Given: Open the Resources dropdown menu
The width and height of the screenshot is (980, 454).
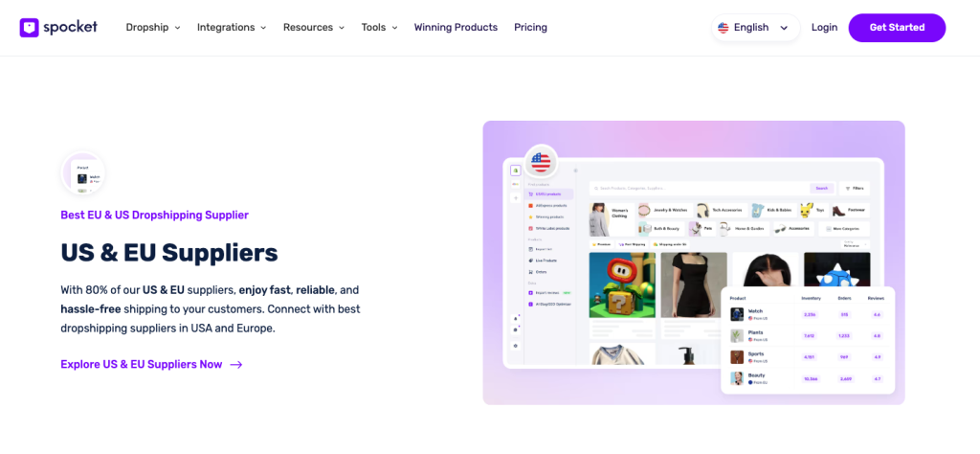Looking at the screenshot, I should click(x=314, y=28).
